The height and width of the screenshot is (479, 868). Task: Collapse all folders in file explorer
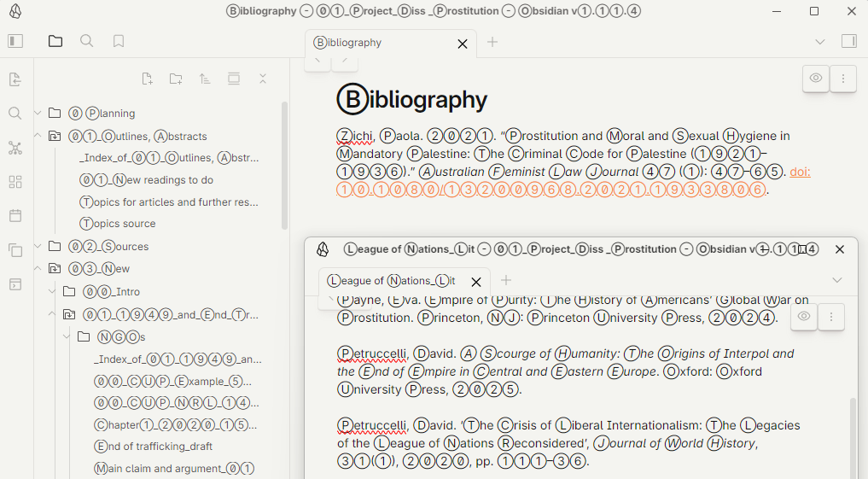263,79
